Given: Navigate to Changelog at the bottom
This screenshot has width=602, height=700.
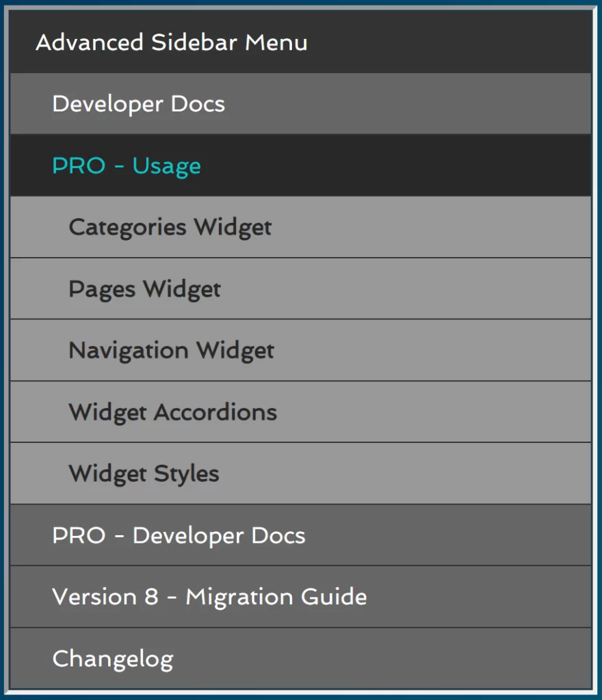Looking at the screenshot, I should (x=113, y=658).
